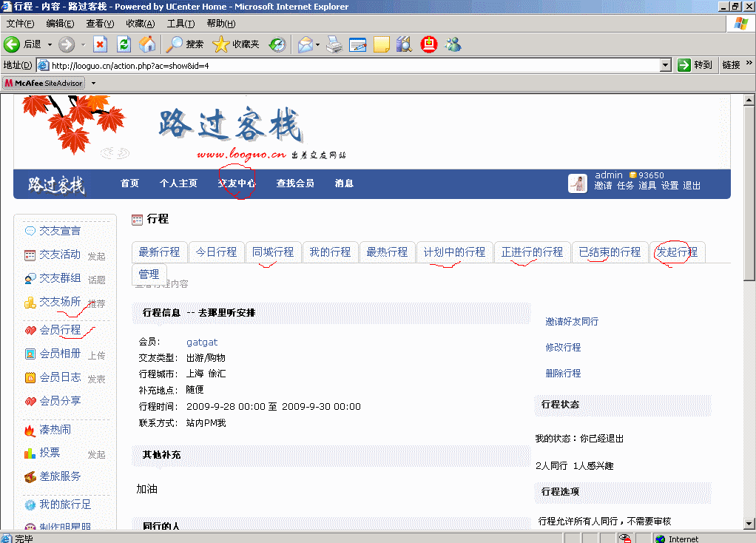Go to Home page icon
Screen dimensions: 756x543
(x=147, y=44)
